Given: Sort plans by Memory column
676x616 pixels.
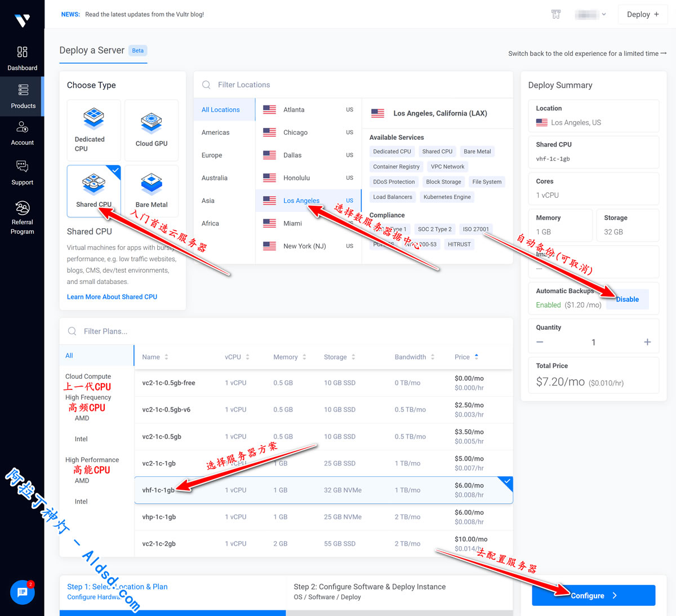Looking at the screenshot, I should (x=290, y=357).
